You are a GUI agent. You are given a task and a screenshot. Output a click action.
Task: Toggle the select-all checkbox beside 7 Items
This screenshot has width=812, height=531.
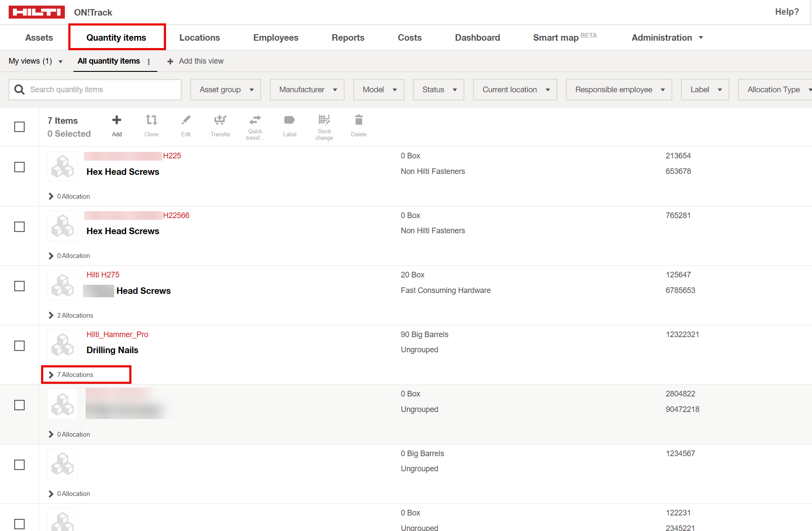point(19,127)
